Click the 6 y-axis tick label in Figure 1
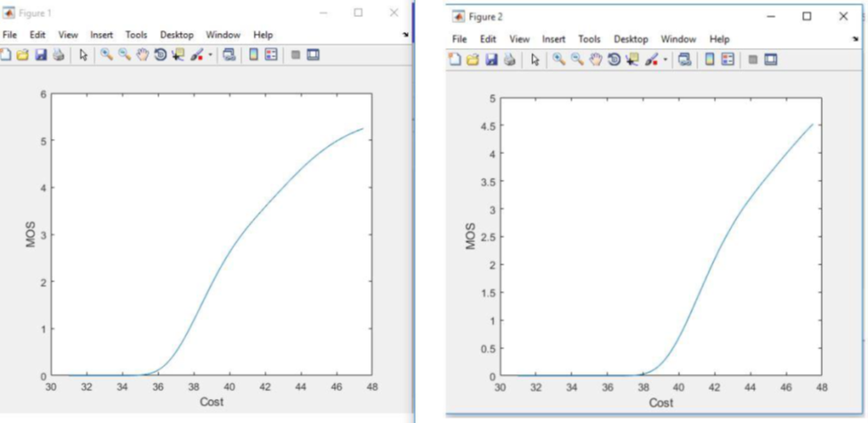The width and height of the screenshot is (868, 423). tap(44, 94)
